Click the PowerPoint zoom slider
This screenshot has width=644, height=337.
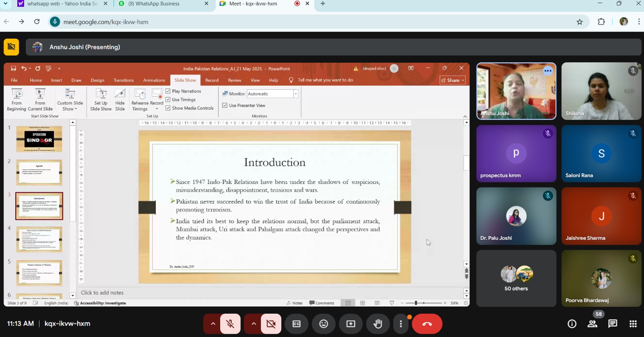pyautogui.click(x=416, y=303)
